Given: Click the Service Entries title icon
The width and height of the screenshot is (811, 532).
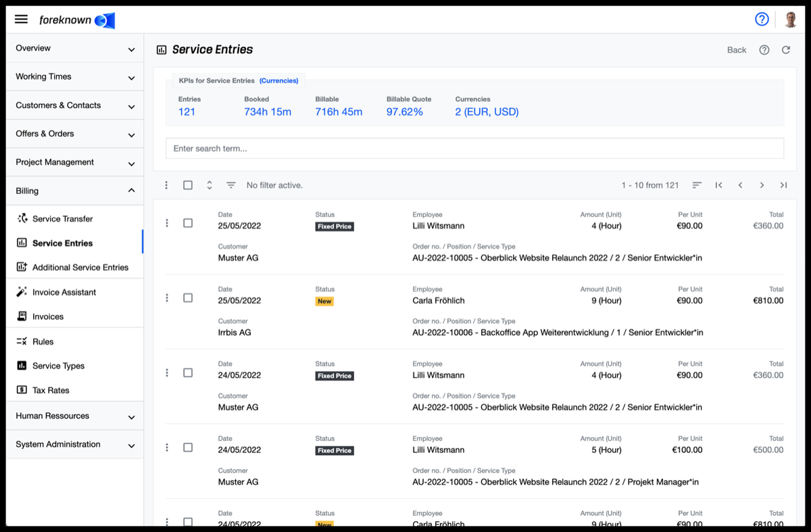Looking at the screenshot, I should (x=162, y=49).
